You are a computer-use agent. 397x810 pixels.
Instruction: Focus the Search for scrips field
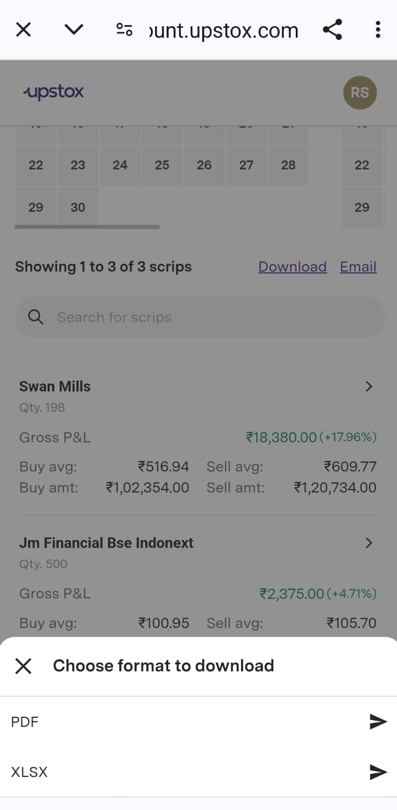coord(200,317)
